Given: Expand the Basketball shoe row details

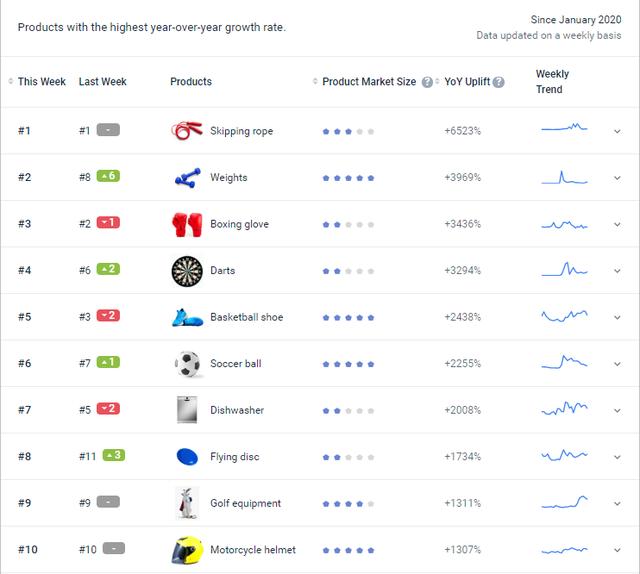Looking at the screenshot, I should coord(617,318).
